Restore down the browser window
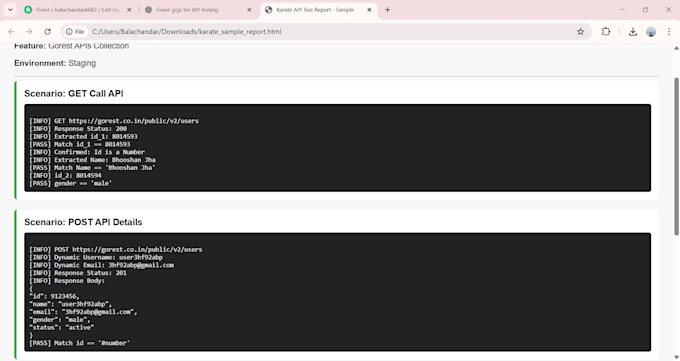Image resolution: width=680 pixels, height=361 pixels. point(645,10)
